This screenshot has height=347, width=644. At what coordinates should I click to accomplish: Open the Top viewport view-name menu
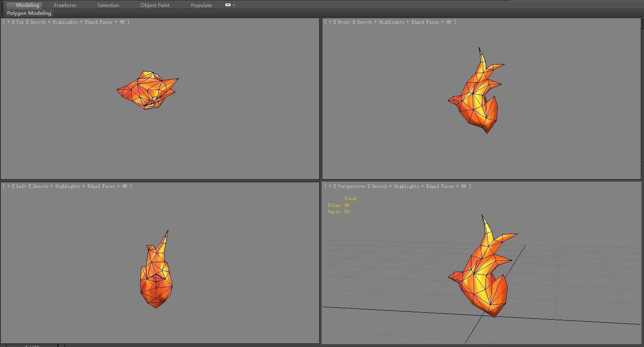click(x=20, y=22)
